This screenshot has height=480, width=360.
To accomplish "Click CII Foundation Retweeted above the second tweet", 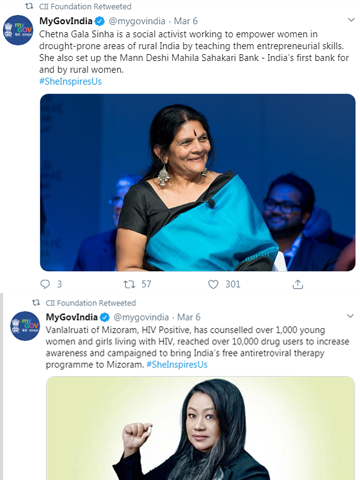I will click(x=91, y=303).
